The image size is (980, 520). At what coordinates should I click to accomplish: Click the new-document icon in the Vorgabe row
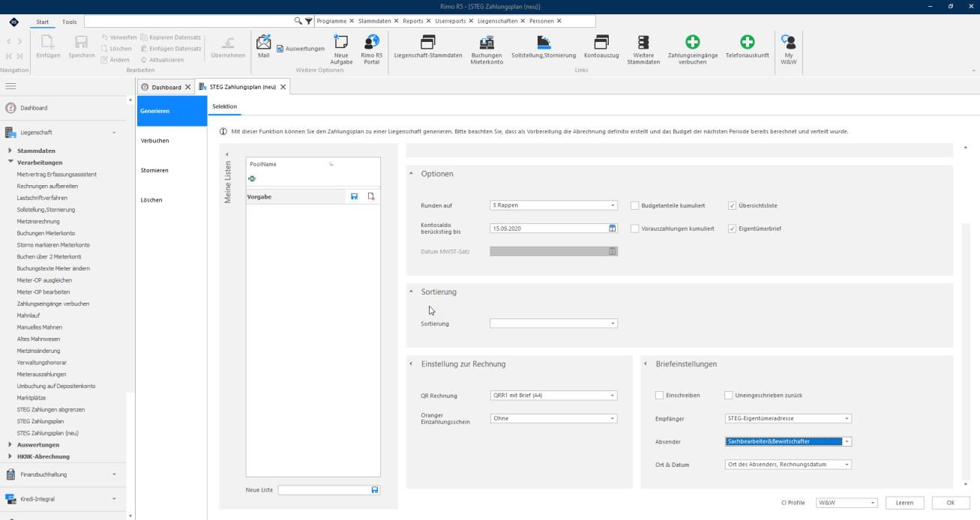(370, 196)
